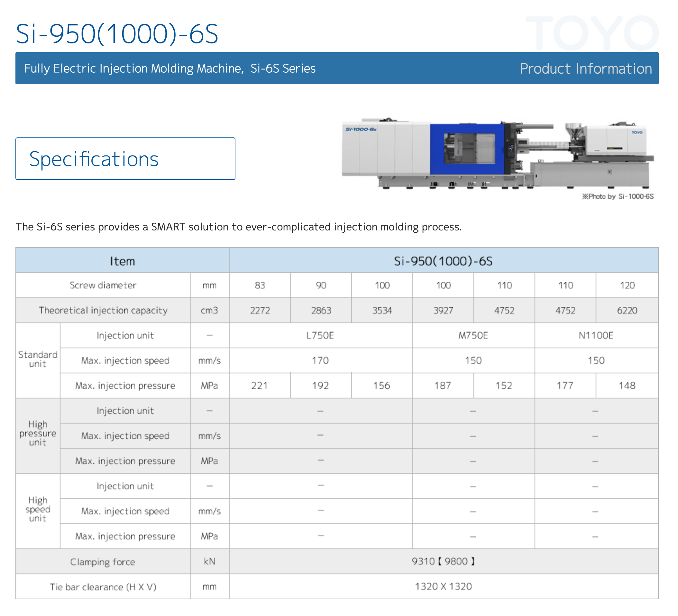Click injection capacity value 3534
This screenshot has width=678, height=616.
click(382, 310)
